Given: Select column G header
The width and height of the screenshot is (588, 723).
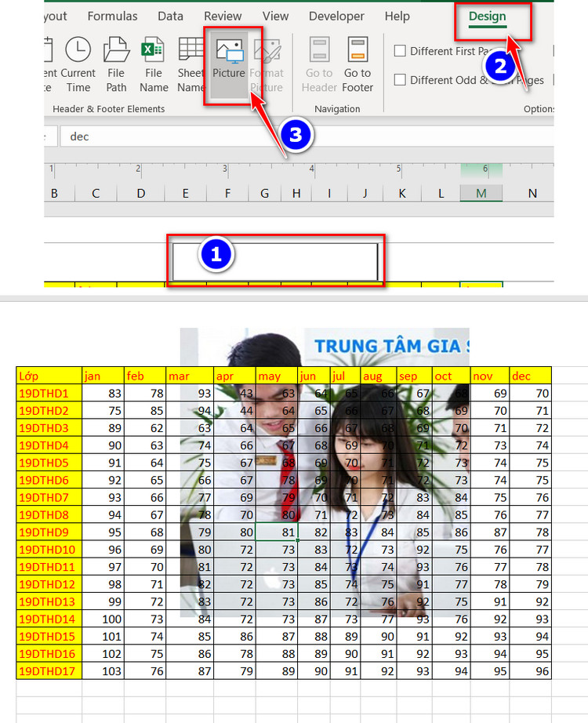Looking at the screenshot, I should click(x=264, y=193).
